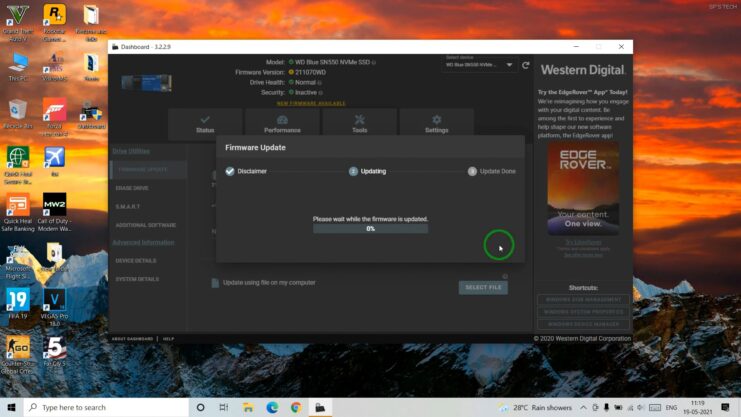The image size is (741, 417).
Task: Select the VEGAS Pro 18.0 desktop icon
Action: [54, 307]
